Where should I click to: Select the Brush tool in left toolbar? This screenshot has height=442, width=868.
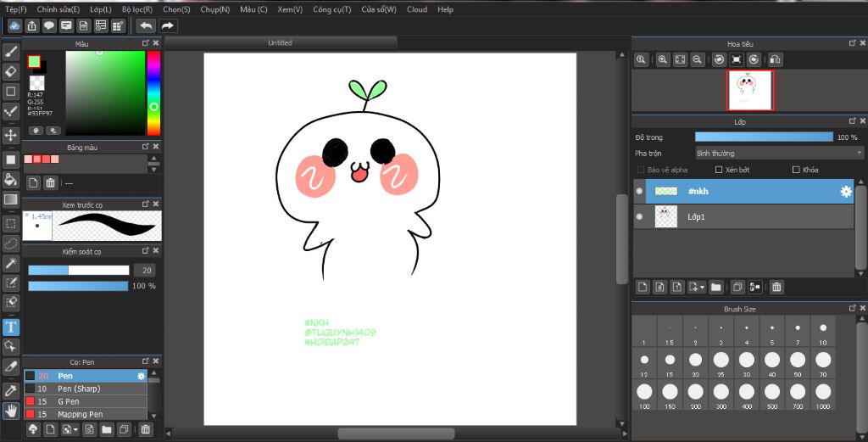pos(10,52)
